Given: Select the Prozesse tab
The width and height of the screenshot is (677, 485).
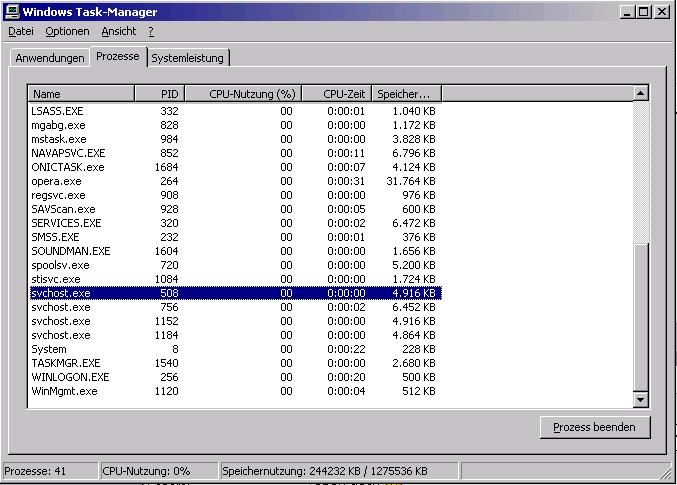Looking at the screenshot, I should (118, 56).
